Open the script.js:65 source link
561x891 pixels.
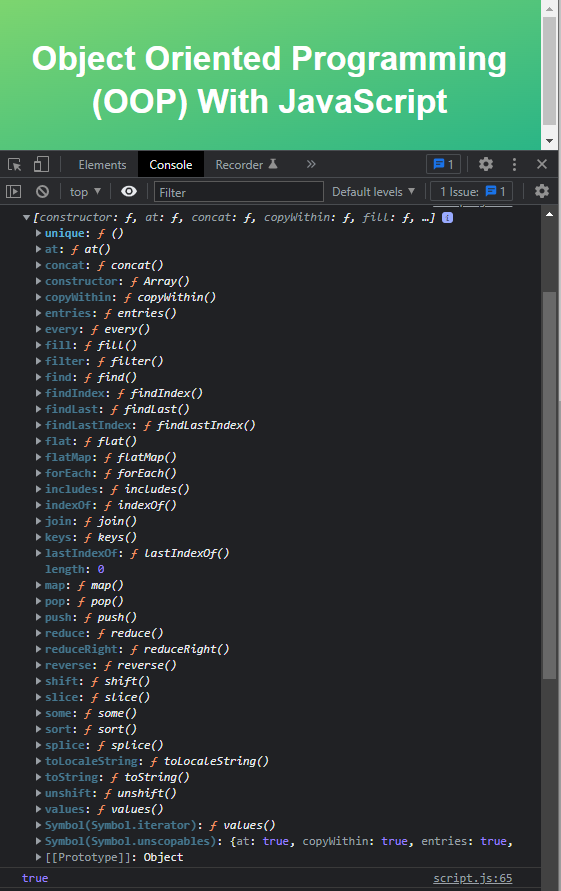[472, 878]
